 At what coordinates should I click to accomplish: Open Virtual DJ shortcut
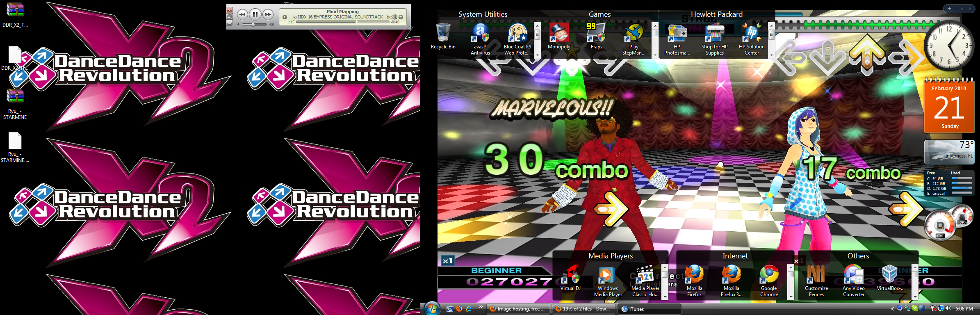point(570,278)
